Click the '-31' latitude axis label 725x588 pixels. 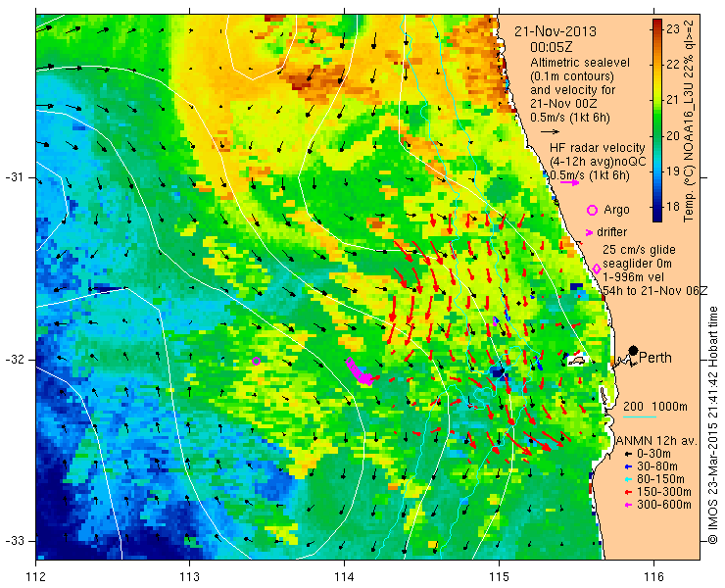pyautogui.click(x=14, y=177)
